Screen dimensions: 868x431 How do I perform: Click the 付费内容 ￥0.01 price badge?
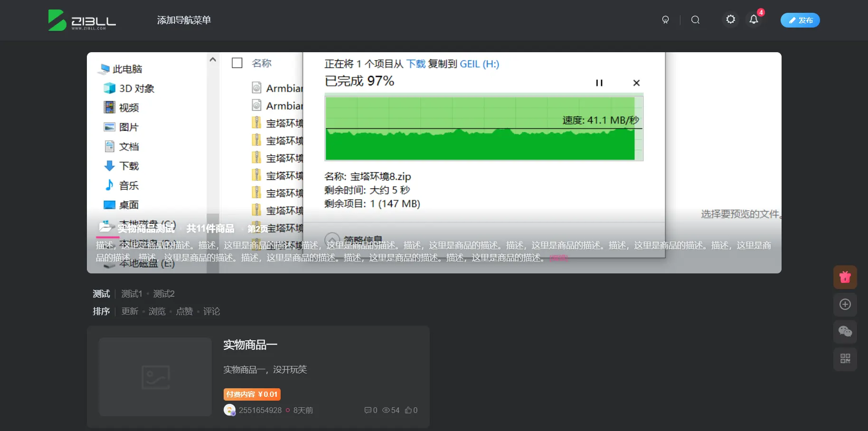tap(252, 394)
